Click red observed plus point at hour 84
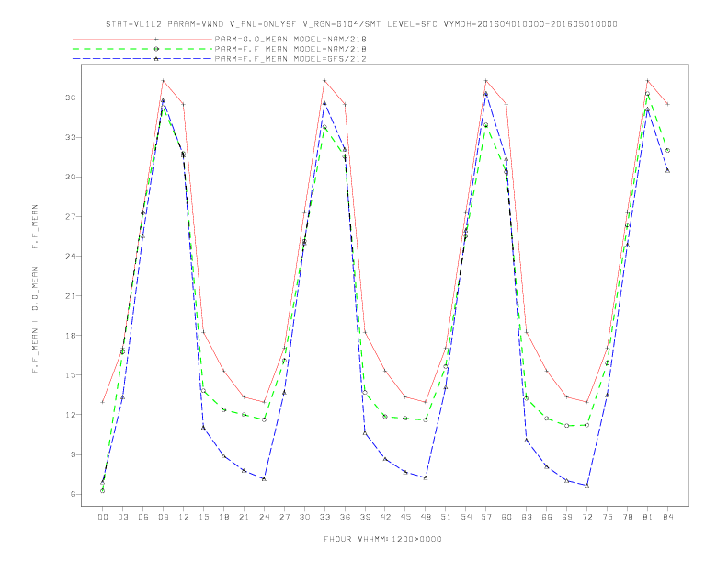This screenshot has width=728, height=563. pos(668,104)
